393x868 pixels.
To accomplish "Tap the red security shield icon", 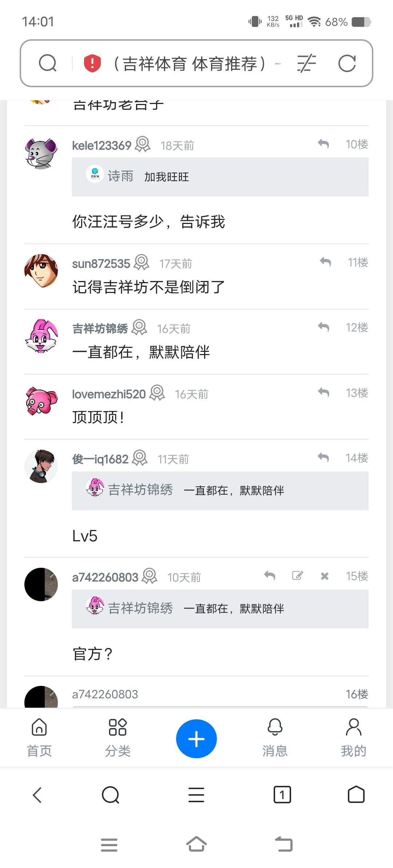I will pyautogui.click(x=92, y=63).
